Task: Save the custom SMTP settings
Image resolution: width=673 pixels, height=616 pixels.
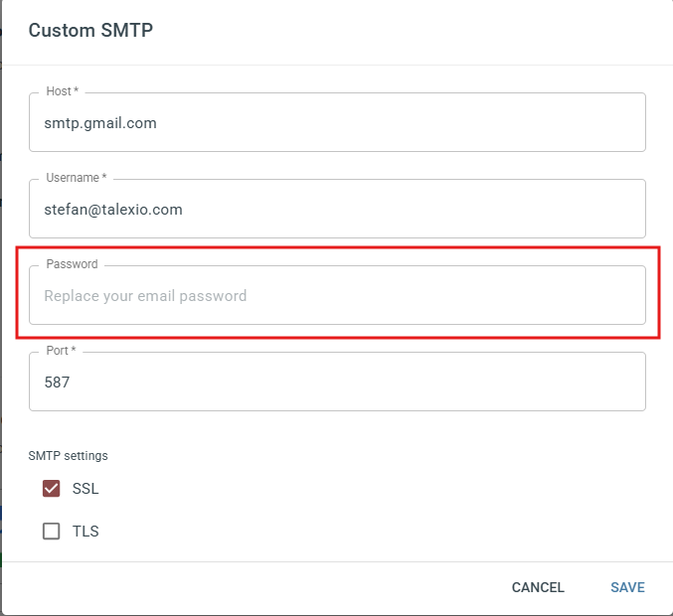Action: (627, 587)
